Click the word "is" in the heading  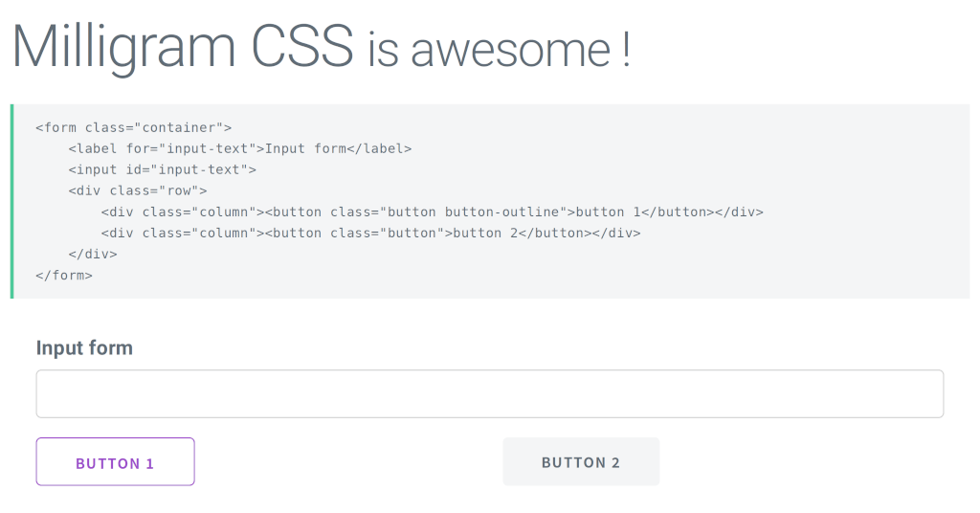(383, 50)
